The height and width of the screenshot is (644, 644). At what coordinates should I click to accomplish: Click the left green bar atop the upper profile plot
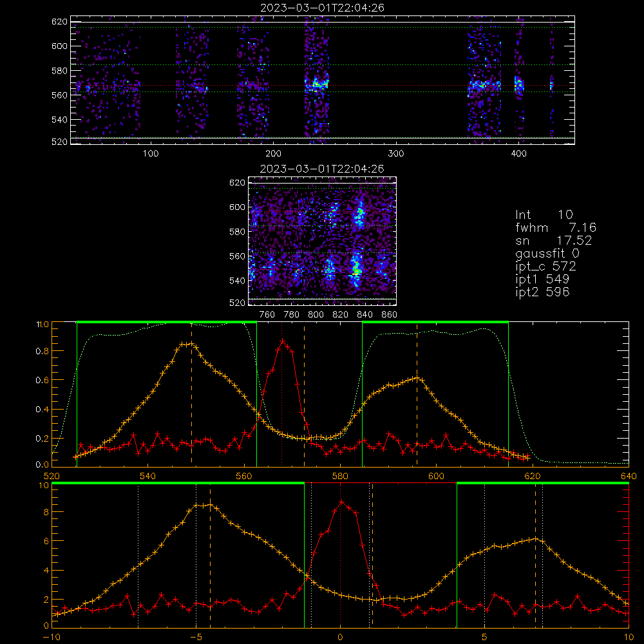click(166, 323)
